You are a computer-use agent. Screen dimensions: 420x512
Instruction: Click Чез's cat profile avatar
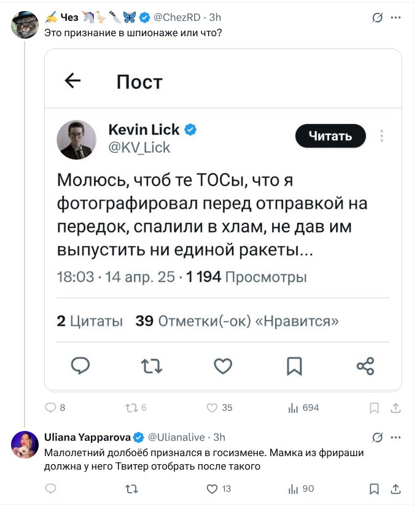click(x=24, y=25)
